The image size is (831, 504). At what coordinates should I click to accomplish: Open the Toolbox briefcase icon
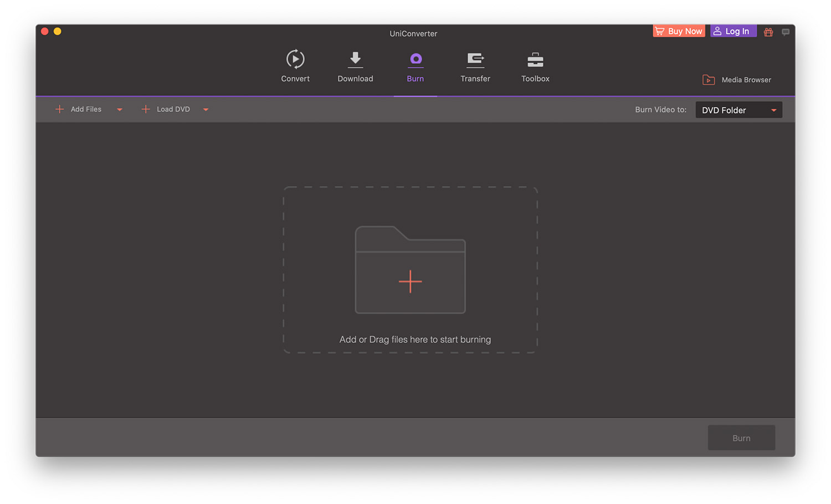(535, 59)
